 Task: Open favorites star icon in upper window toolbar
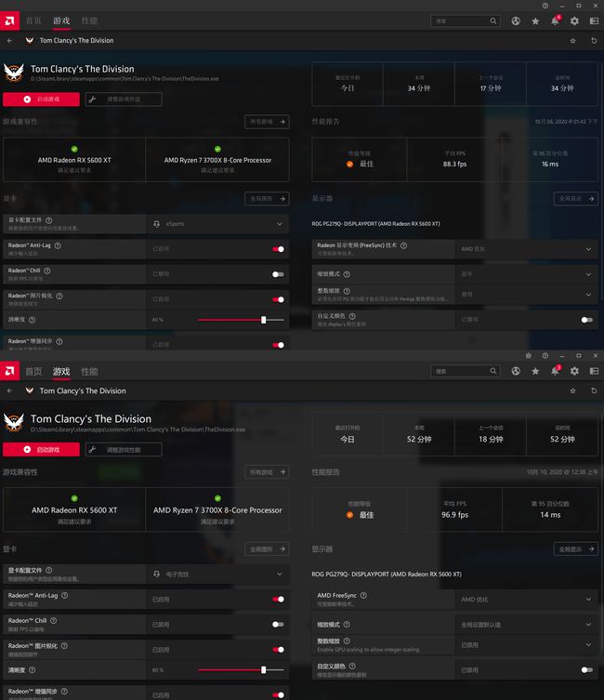click(535, 21)
